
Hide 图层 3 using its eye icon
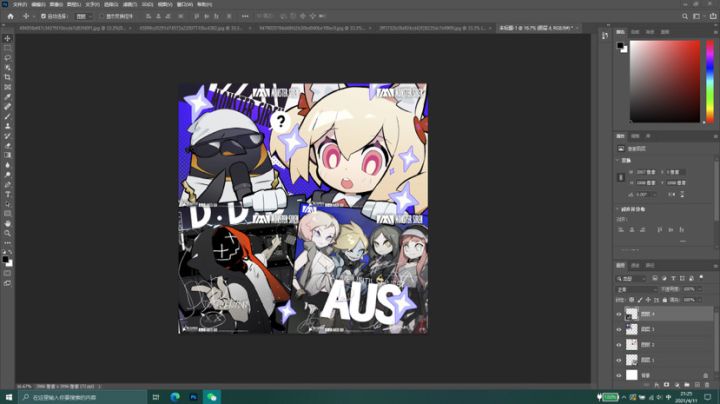click(x=619, y=330)
